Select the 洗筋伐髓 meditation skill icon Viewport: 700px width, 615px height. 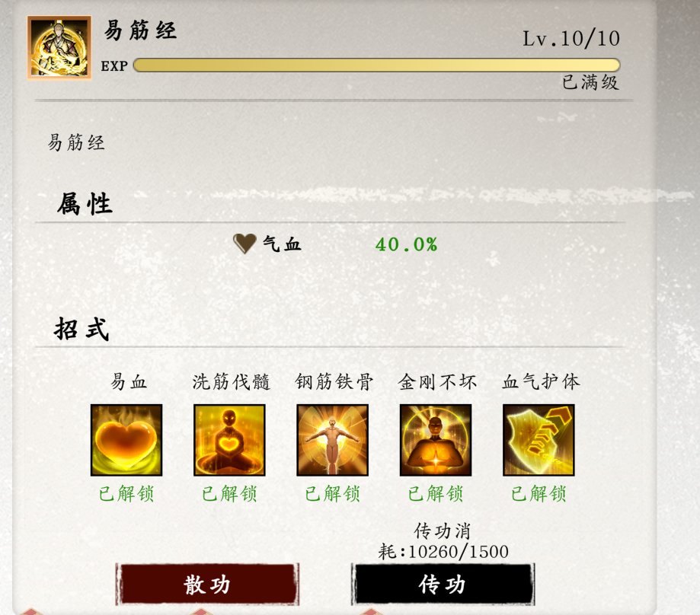coord(229,440)
